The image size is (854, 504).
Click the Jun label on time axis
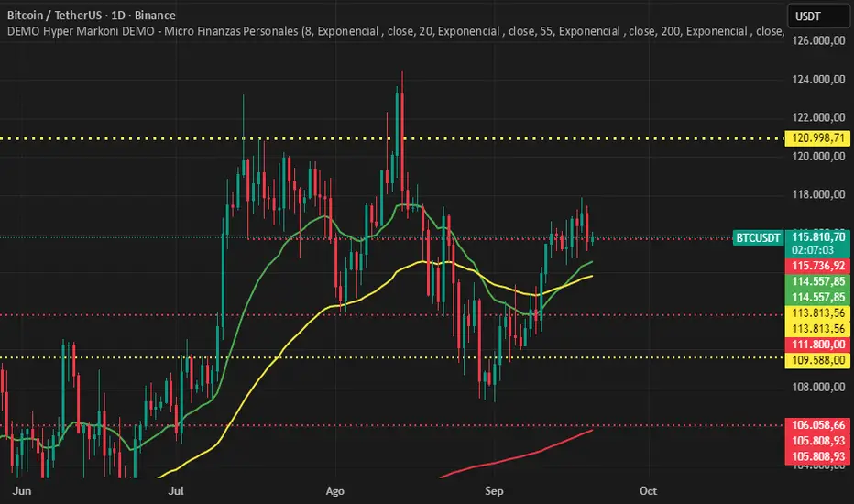coord(22,491)
